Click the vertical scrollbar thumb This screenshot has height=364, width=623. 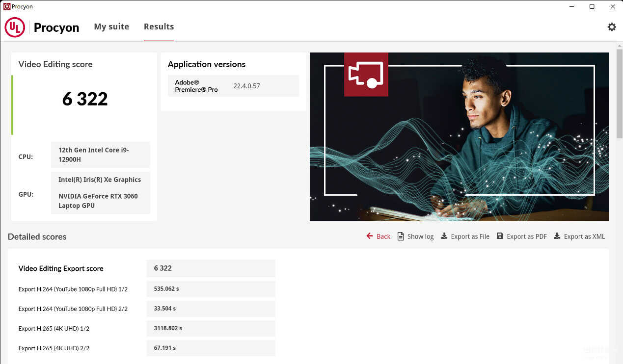tap(619, 93)
